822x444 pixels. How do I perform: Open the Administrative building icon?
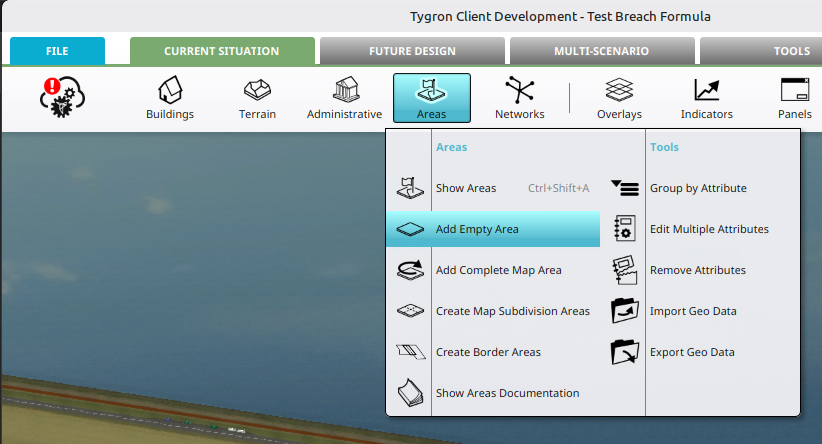[344, 91]
